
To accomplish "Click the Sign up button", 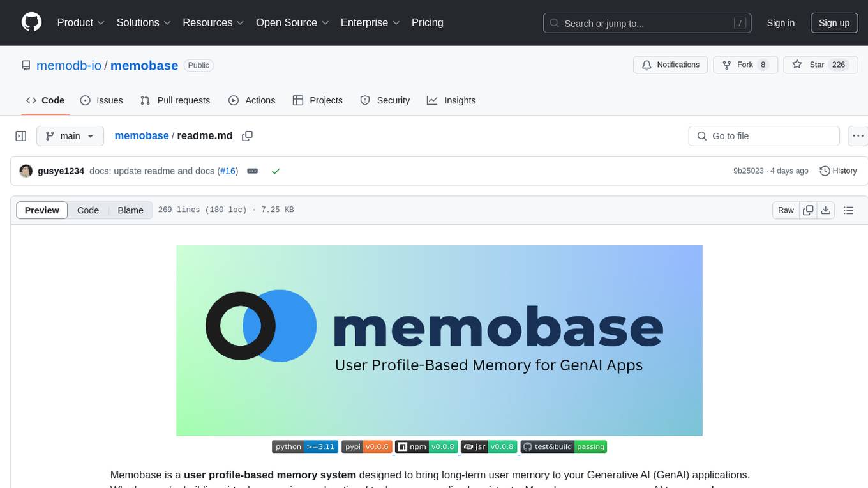I will point(834,23).
